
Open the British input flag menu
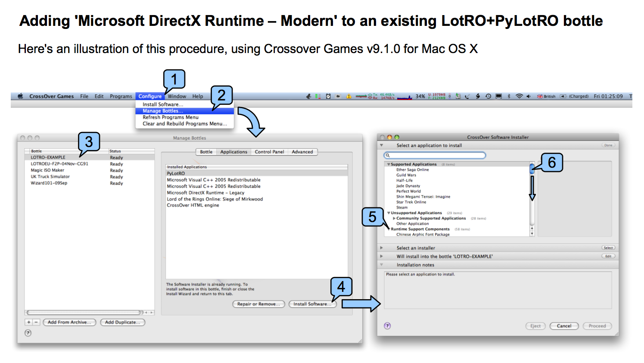pyautogui.click(x=546, y=96)
